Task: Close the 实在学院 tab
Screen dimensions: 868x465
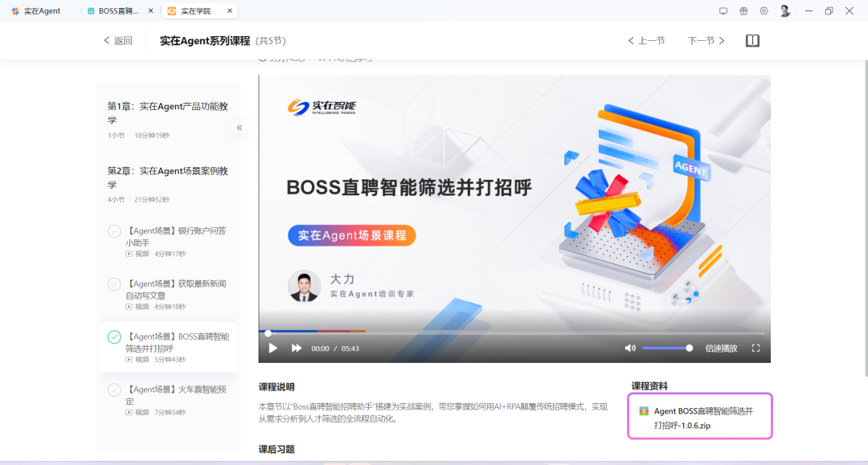Action: [x=230, y=11]
